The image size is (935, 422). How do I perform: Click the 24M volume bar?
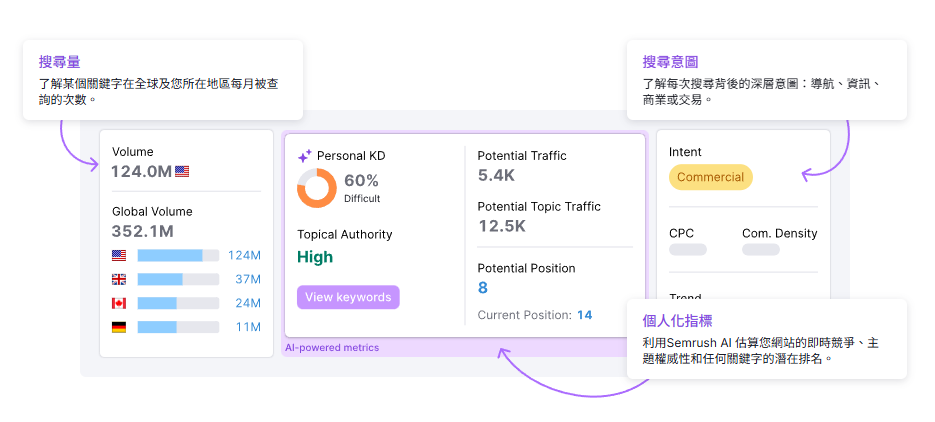click(178, 303)
